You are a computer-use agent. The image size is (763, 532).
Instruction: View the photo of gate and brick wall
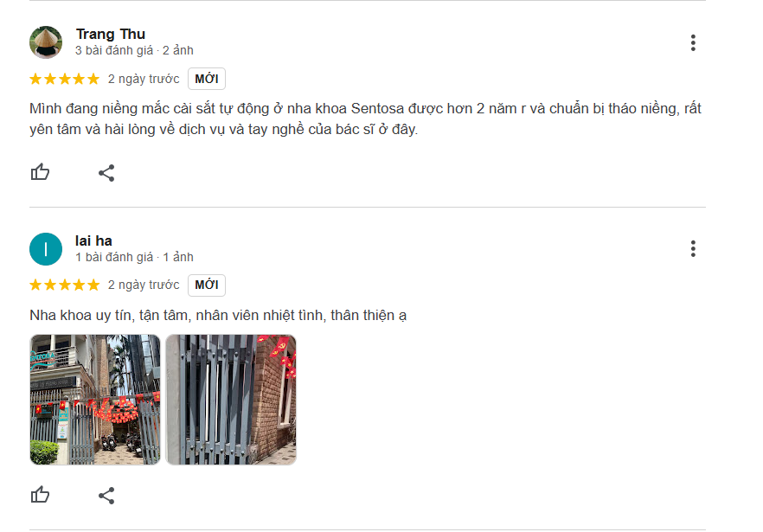(x=231, y=400)
